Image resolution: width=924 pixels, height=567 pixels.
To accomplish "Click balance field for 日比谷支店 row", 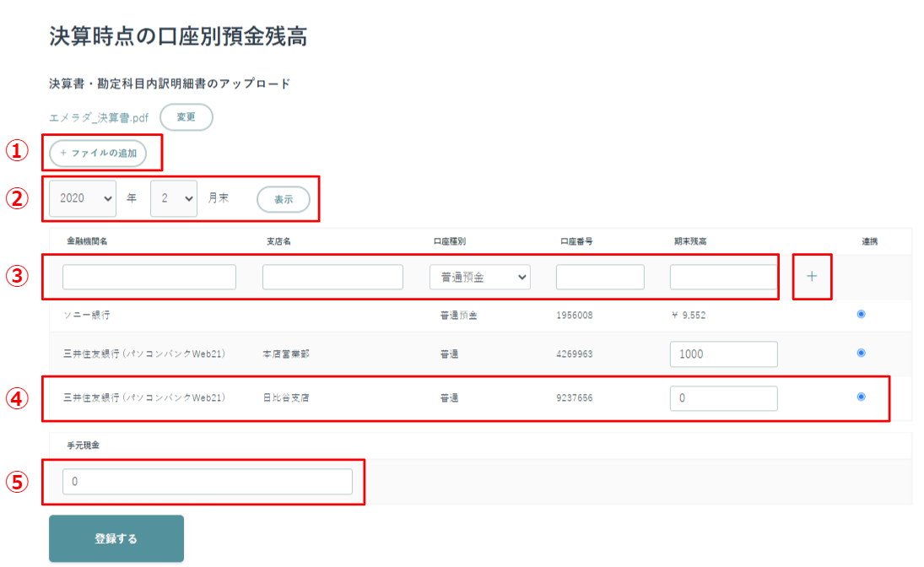I will pyautogui.click(x=724, y=398).
